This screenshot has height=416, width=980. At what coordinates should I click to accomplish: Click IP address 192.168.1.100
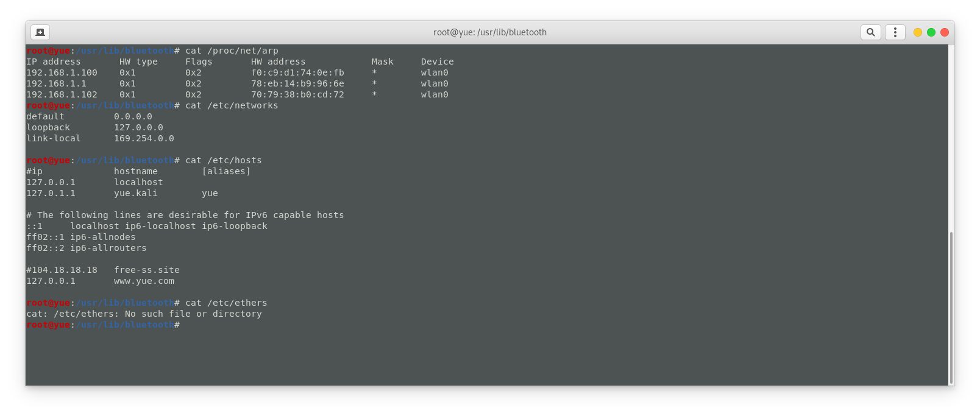point(62,72)
